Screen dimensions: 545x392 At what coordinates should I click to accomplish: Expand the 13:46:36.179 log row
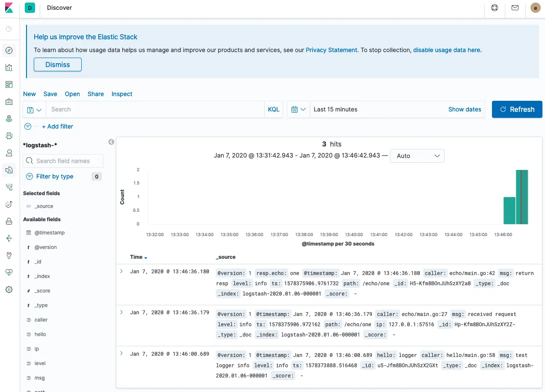pos(121,312)
